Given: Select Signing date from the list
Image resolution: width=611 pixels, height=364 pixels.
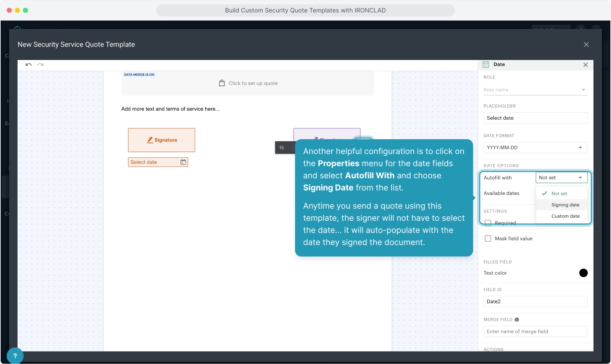Looking at the screenshot, I should pos(565,205).
